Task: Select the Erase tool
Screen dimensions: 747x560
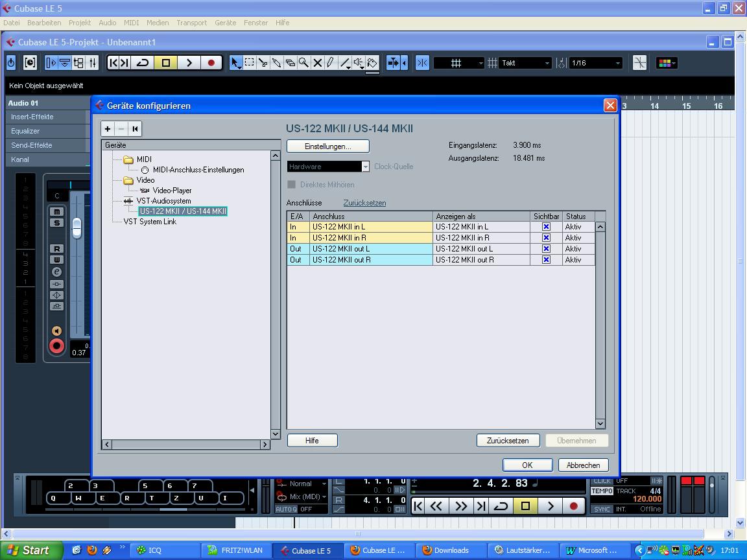Action: [x=290, y=63]
